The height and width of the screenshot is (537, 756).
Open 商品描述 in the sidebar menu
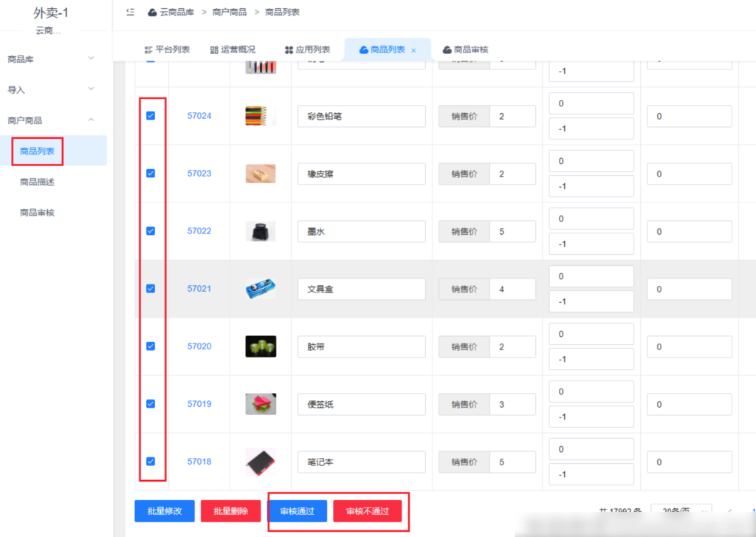(38, 181)
